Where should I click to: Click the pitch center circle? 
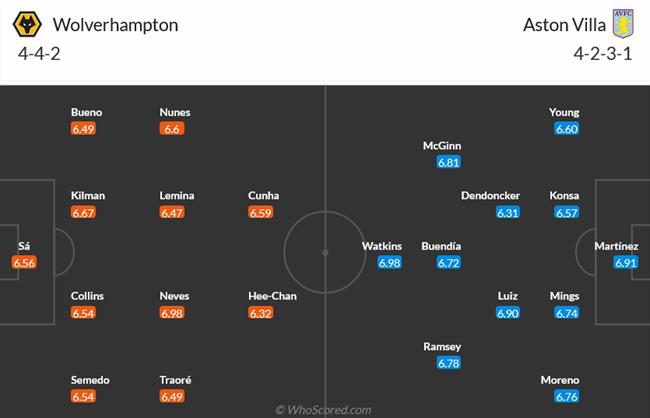[324, 251]
